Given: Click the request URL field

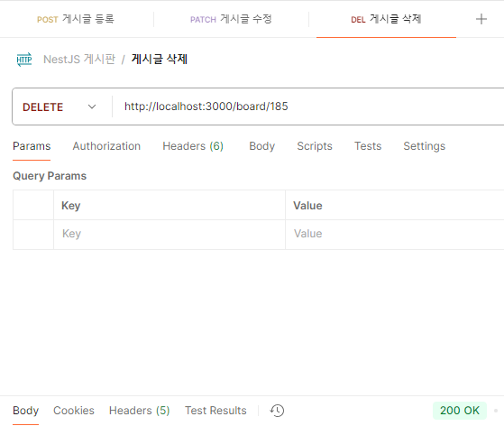Looking at the screenshot, I should [308, 106].
